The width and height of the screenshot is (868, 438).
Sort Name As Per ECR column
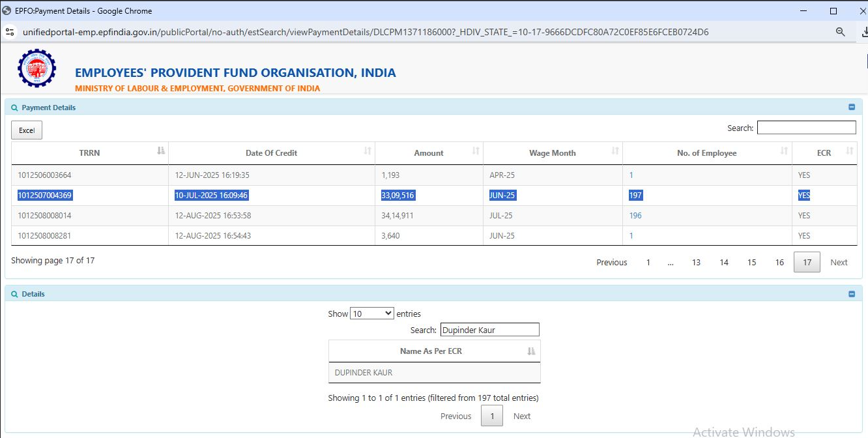coord(531,351)
